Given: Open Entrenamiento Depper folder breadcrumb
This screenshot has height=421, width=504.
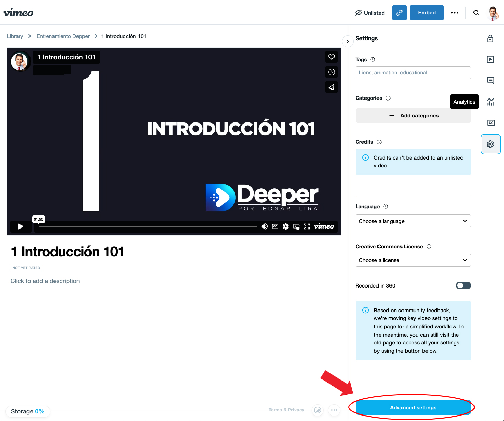Looking at the screenshot, I should pyautogui.click(x=63, y=36).
